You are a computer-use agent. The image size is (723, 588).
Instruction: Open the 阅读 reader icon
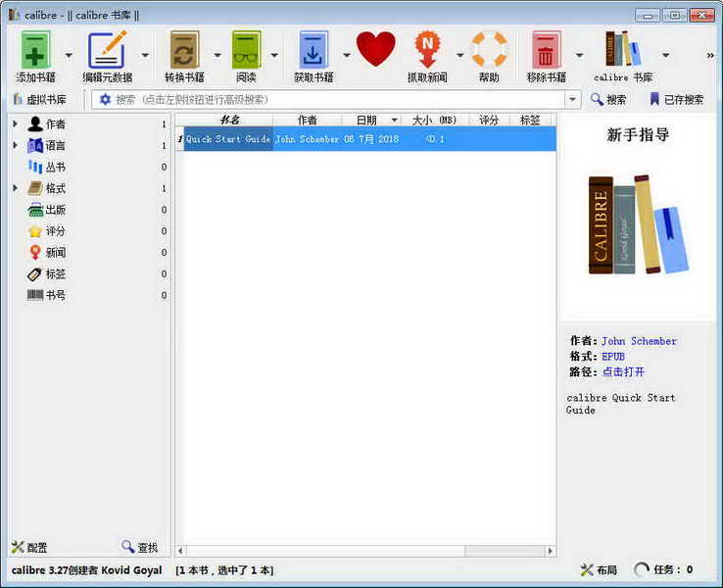click(246, 50)
